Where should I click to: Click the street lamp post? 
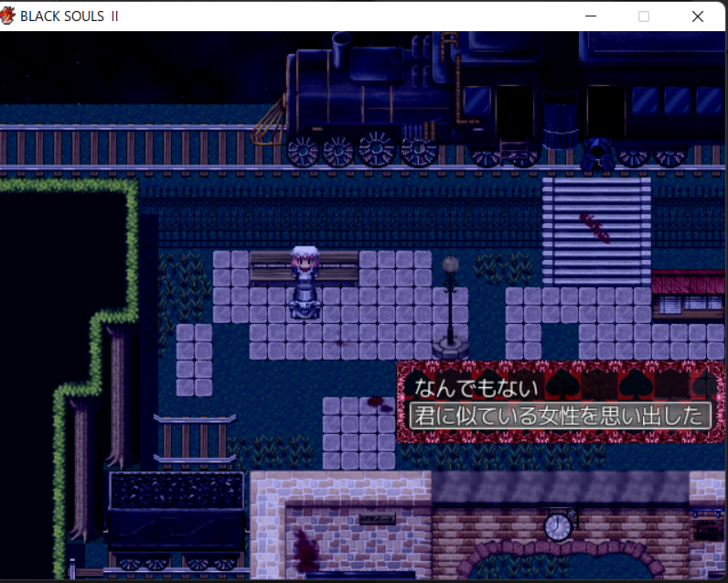[449, 307]
